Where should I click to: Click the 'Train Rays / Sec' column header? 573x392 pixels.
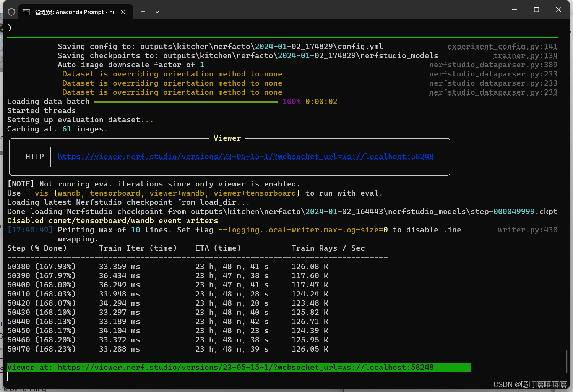pyautogui.click(x=328, y=248)
